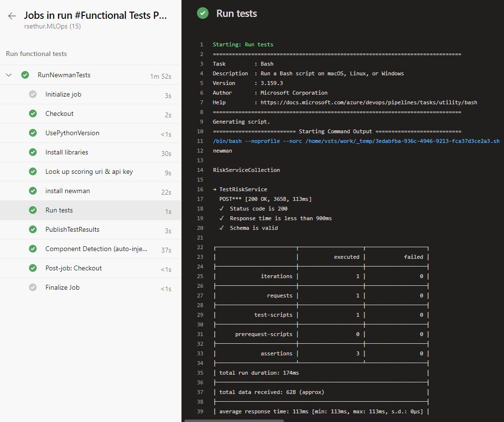Collapse the RunNewmanTests job chevron
Viewport: 504px width, 422px height.
9,75
